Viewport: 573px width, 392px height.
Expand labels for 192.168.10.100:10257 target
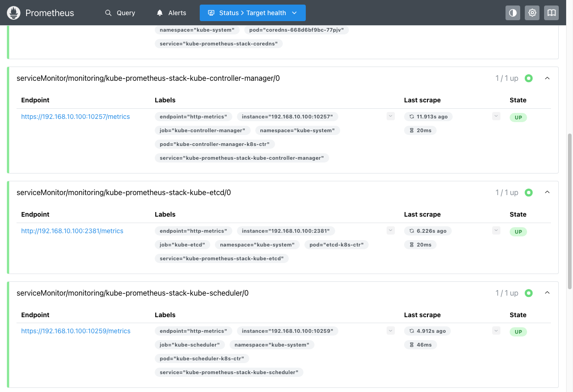(391, 116)
